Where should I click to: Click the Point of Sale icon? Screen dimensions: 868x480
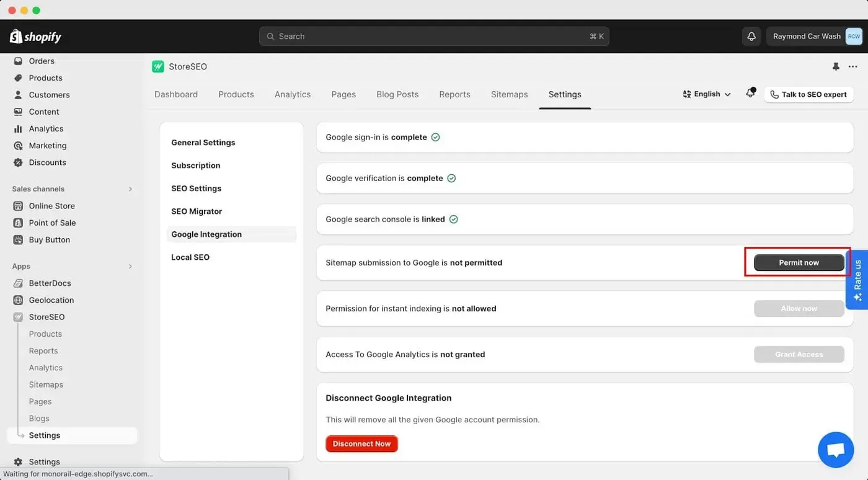18,223
